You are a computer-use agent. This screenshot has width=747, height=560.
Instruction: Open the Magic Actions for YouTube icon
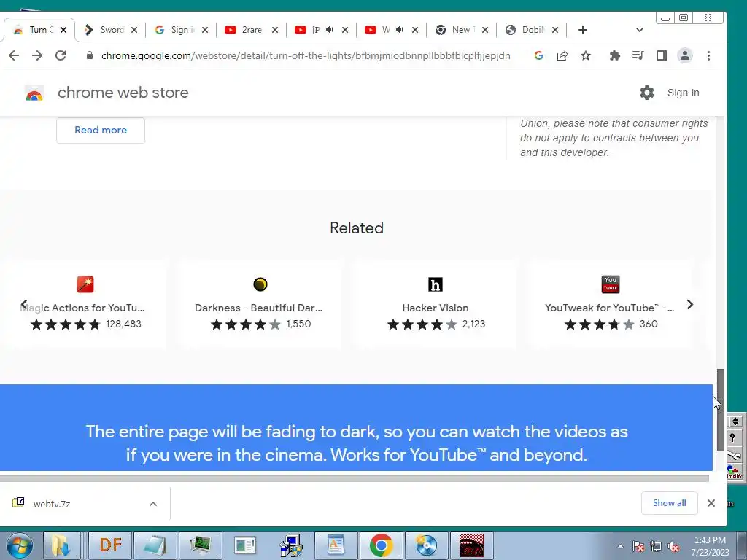(85, 284)
